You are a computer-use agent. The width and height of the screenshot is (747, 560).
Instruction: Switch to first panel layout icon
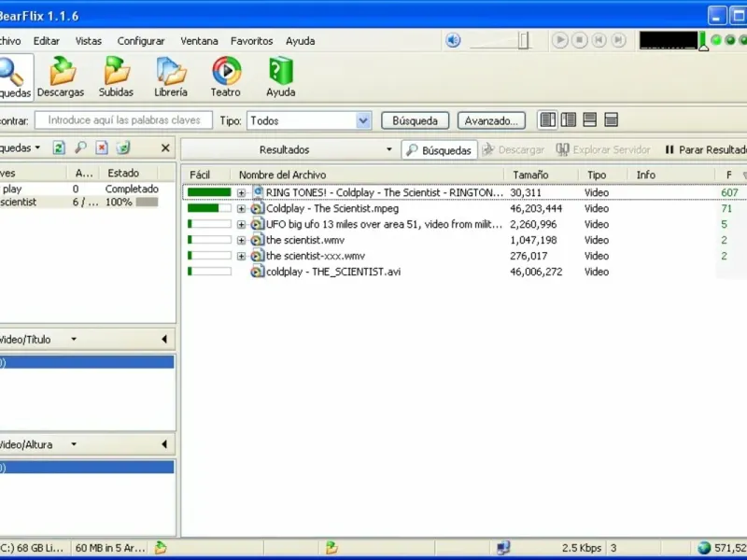tap(548, 120)
